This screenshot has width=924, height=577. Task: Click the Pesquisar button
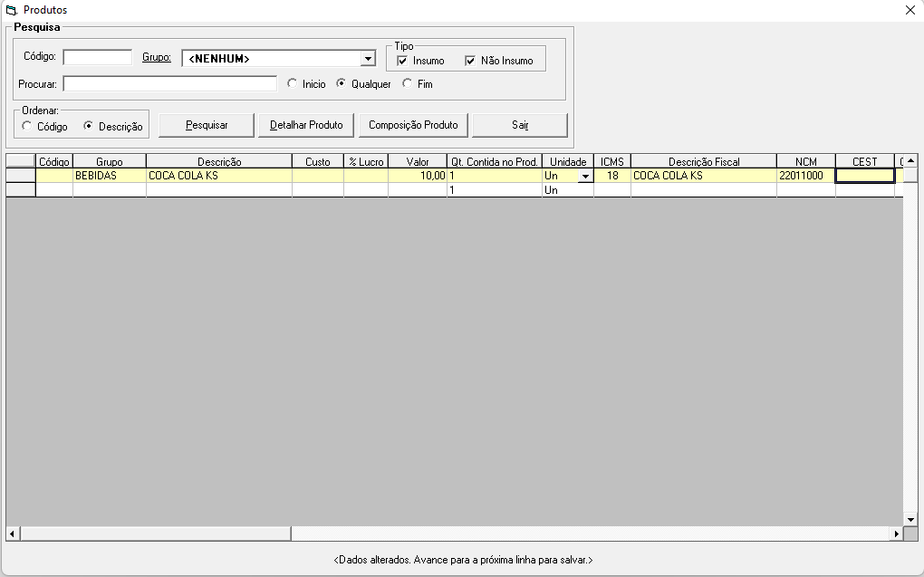[x=207, y=125]
